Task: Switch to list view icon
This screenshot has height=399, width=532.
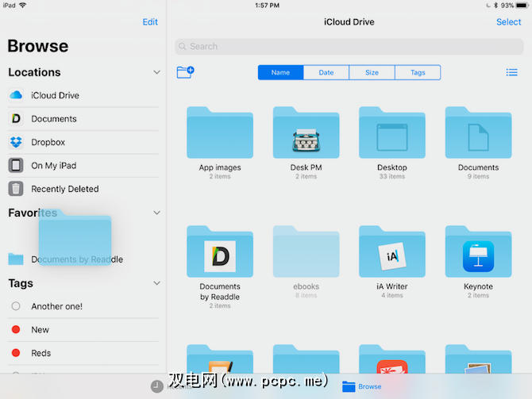Action: coord(511,72)
